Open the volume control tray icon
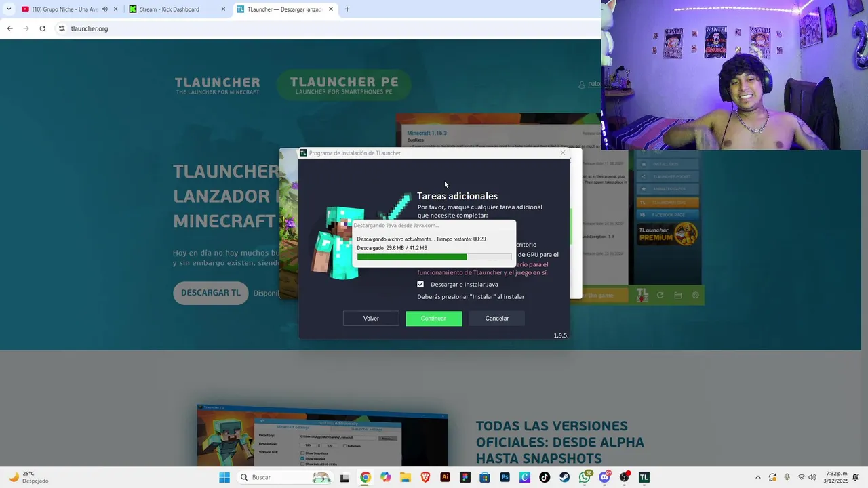The width and height of the screenshot is (868, 488). tap(812, 477)
